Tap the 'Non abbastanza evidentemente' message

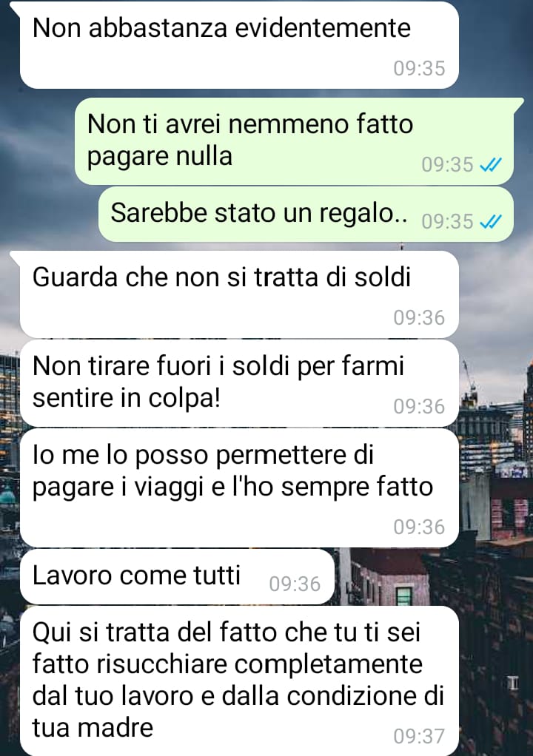[x=239, y=45]
